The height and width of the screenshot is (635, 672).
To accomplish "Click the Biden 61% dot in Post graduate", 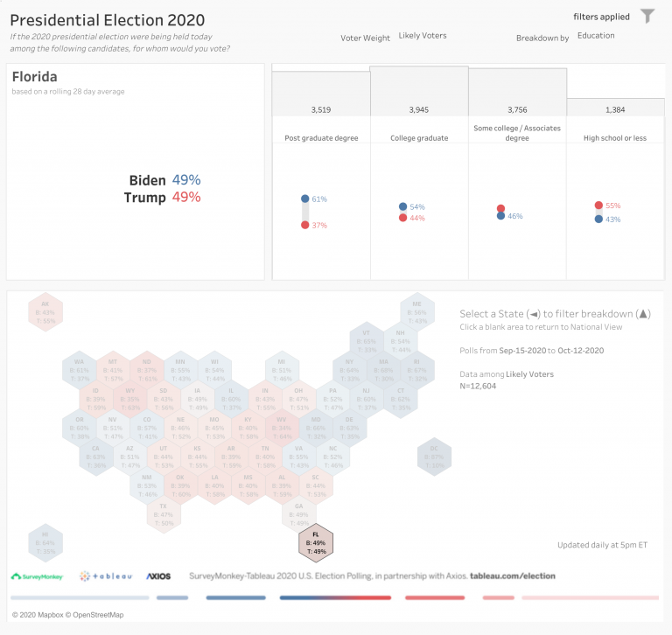I will point(305,199).
